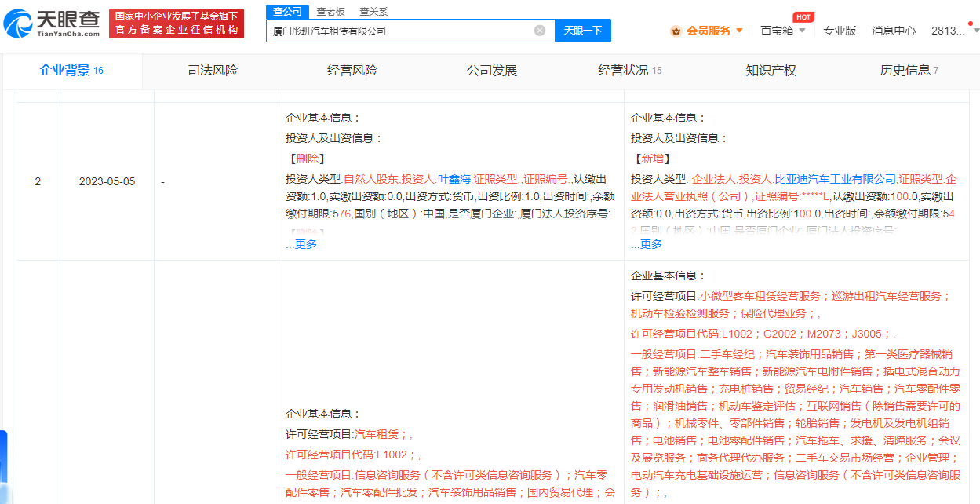Click the crown icon beside 会员服务
This screenshot has height=504, width=980.
coord(675,31)
